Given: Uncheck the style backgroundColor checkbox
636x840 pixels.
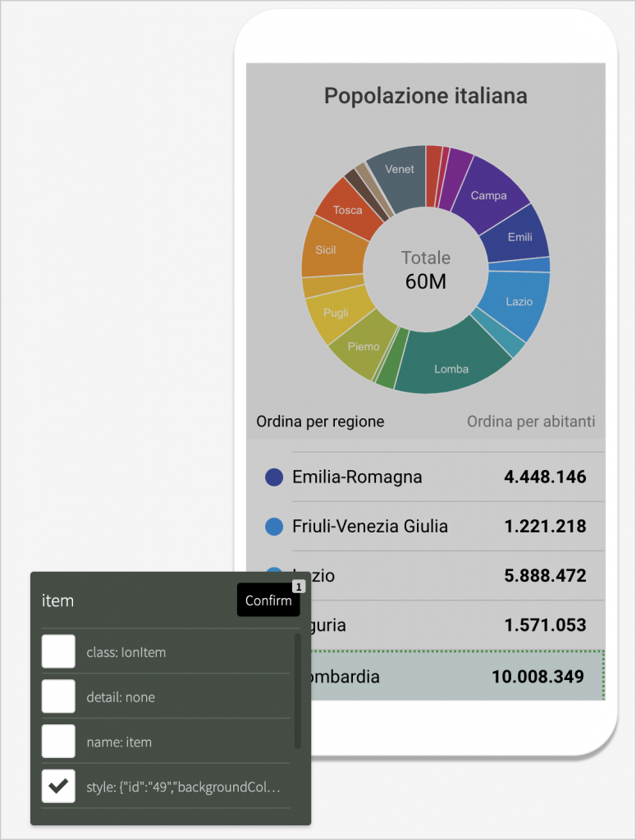Looking at the screenshot, I should 58,787.
